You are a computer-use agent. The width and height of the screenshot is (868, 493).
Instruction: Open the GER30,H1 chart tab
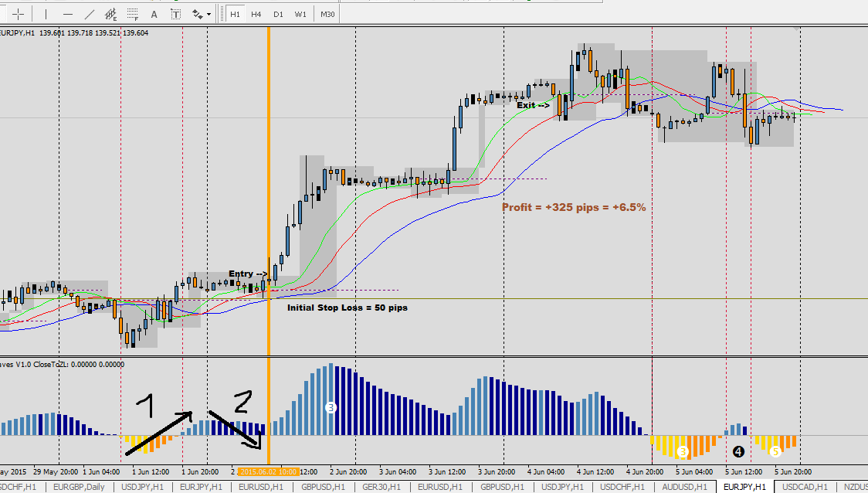[381, 487]
